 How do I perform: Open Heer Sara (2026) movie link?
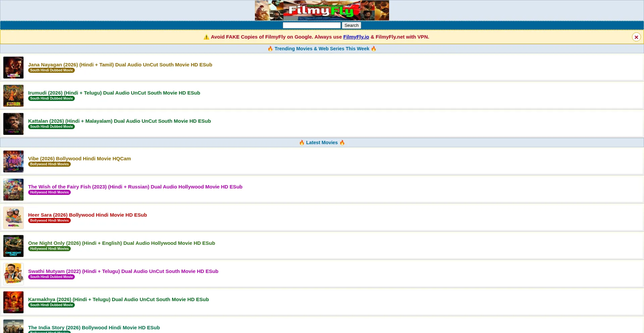pos(88,215)
